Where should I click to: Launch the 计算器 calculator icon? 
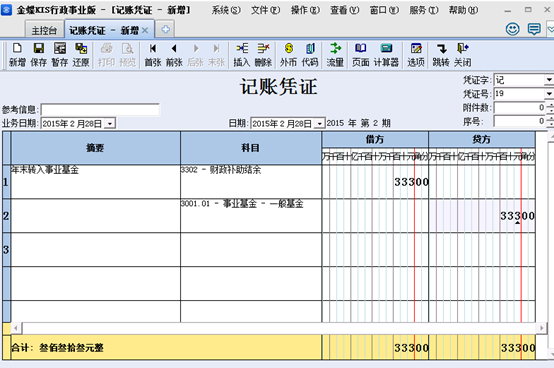[386, 55]
